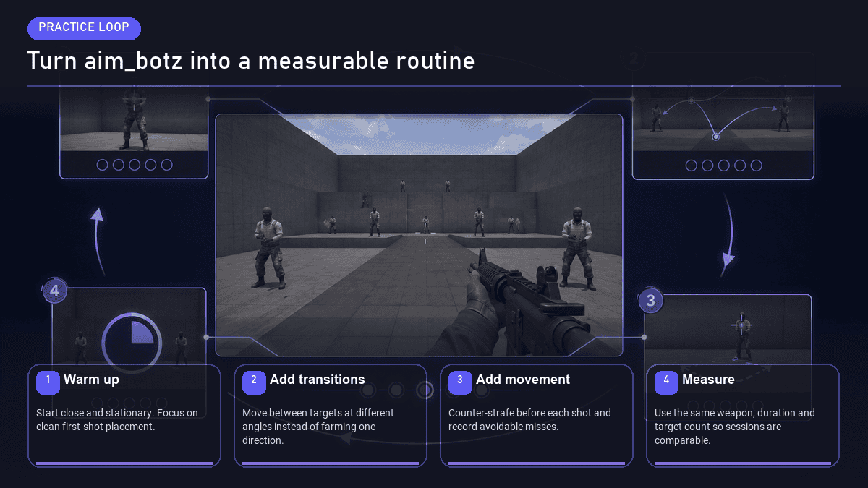Click the progress bar under the Warm up card
The image size is (868, 488).
pyautogui.click(x=124, y=463)
